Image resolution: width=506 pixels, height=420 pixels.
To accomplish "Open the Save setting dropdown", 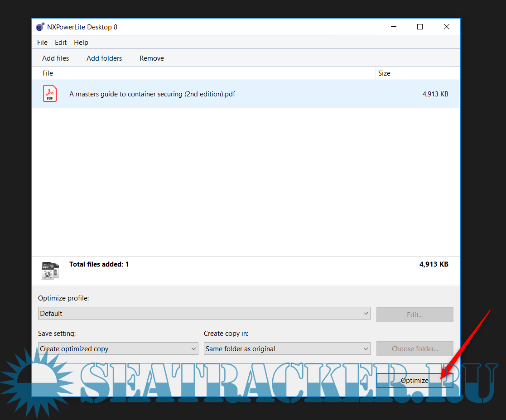I will point(118,349).
